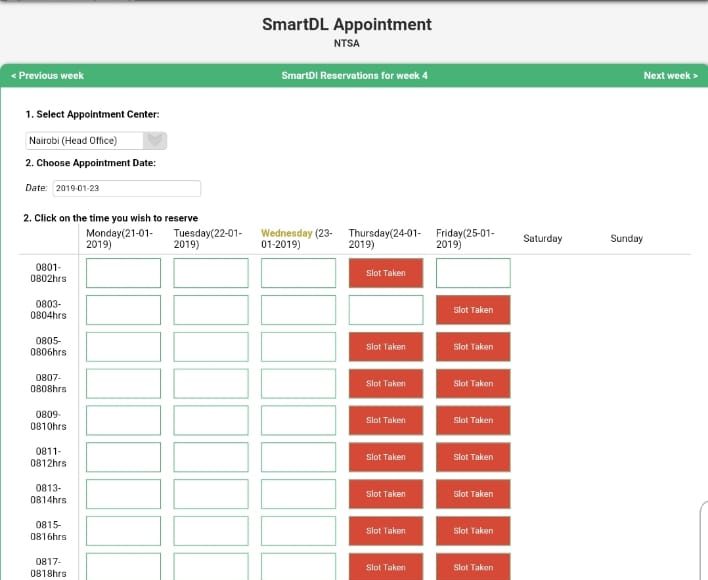Click Friday 0803-0804hrs Slot Taken box
Screen dimensions: 708x580
click(x=473, y=310)
